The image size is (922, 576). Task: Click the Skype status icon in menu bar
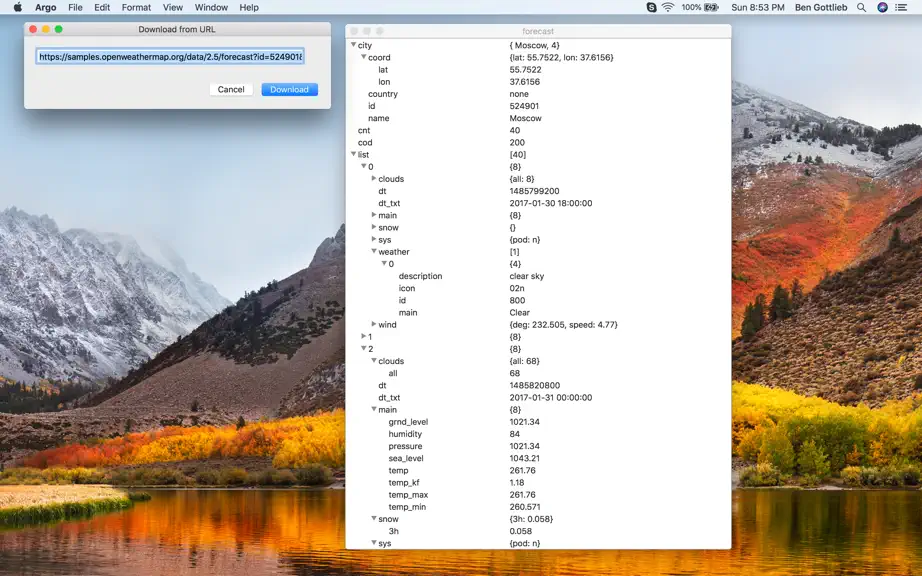[651, 8]
